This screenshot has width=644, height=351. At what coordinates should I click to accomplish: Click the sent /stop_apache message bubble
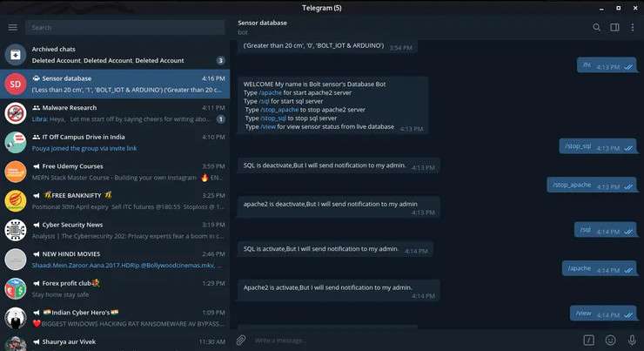click(592, 185)
